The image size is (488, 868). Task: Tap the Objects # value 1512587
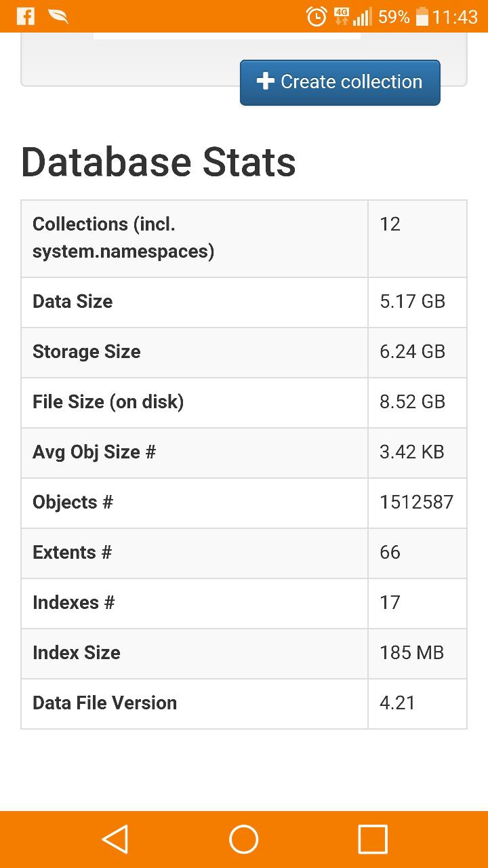click(x=416, y=502)
